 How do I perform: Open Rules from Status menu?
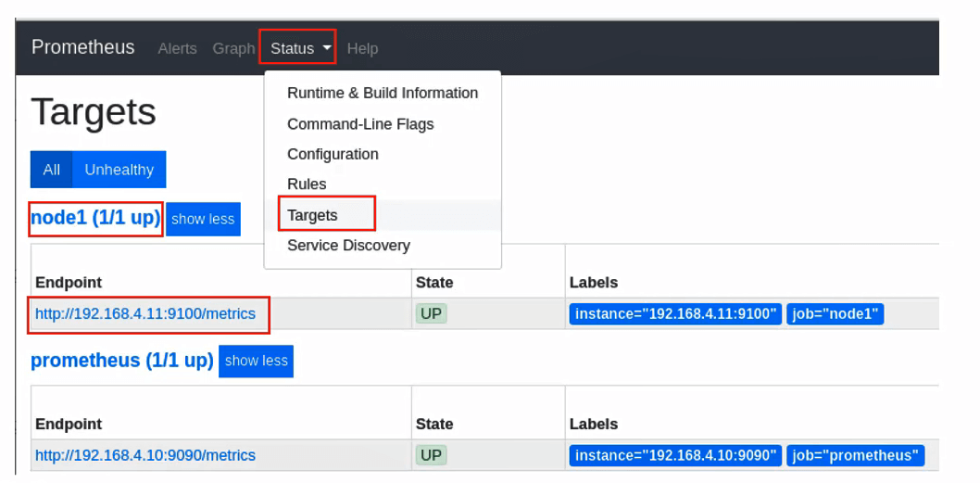(383, 184)
